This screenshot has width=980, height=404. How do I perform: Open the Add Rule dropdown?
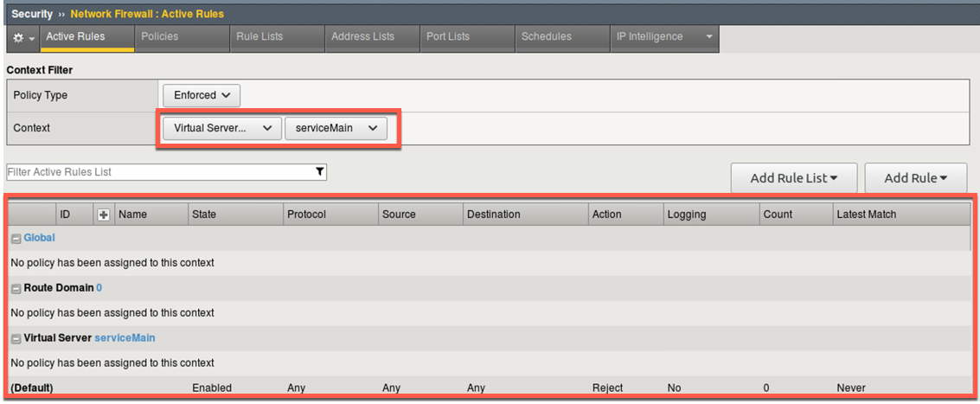point(916,178)
